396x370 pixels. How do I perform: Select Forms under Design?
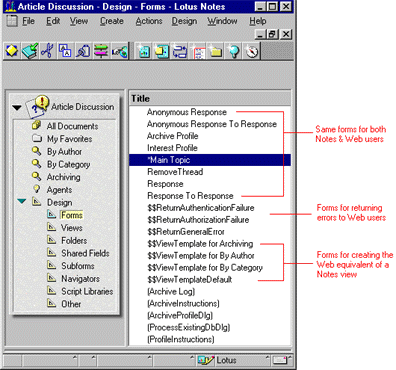[x=72, y=215]
